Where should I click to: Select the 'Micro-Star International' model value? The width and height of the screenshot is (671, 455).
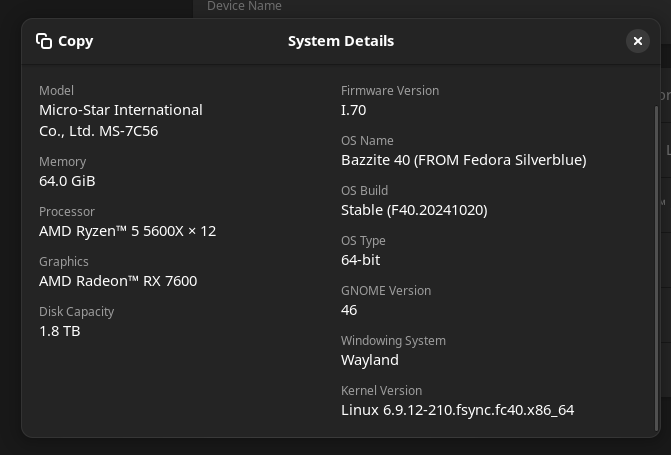click(x=121, y=110)
